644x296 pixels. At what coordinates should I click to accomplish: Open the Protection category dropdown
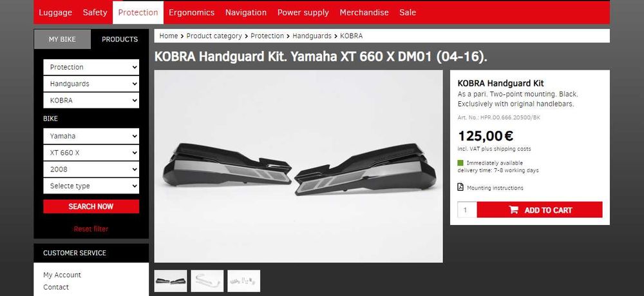point(91,67)
